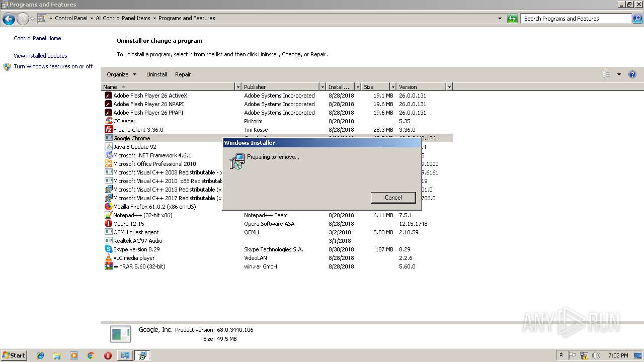Open the Version column filter dropdown
Screen dimensions: 644x362
click(449, 87)
